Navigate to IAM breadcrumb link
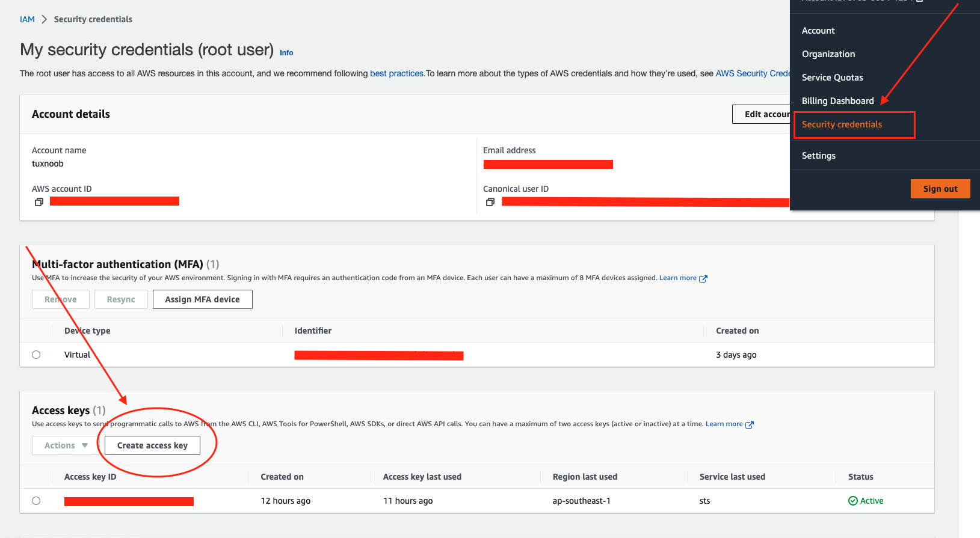980x538 pixels. pyautogui.click(x=27, y=19)
